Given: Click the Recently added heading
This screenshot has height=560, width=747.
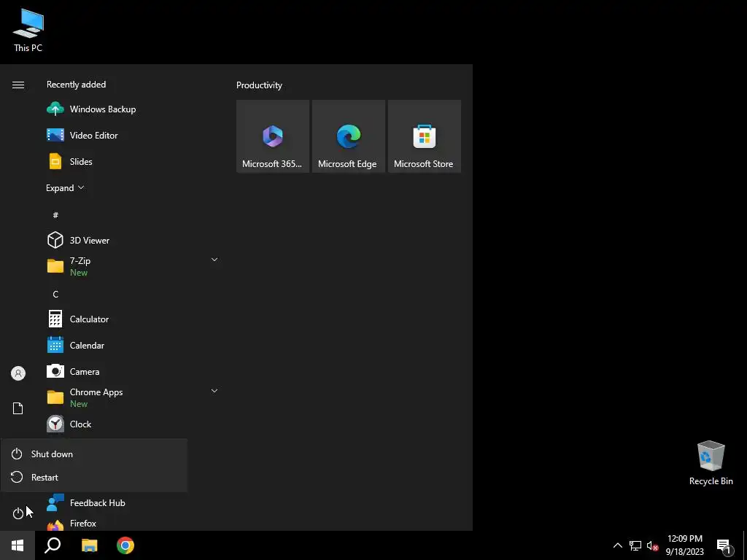Looking at the screenshot, I should (x=76, y=85).
